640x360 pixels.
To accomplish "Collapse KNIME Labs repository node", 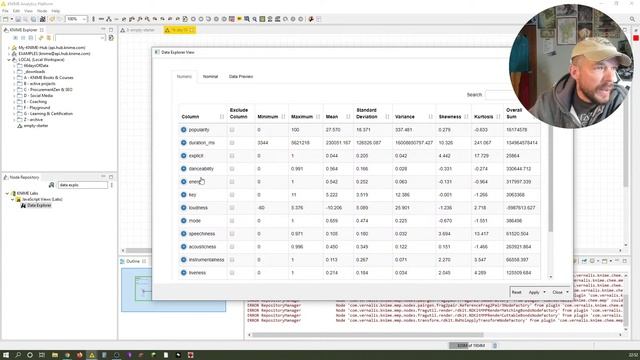I will 7,193.
